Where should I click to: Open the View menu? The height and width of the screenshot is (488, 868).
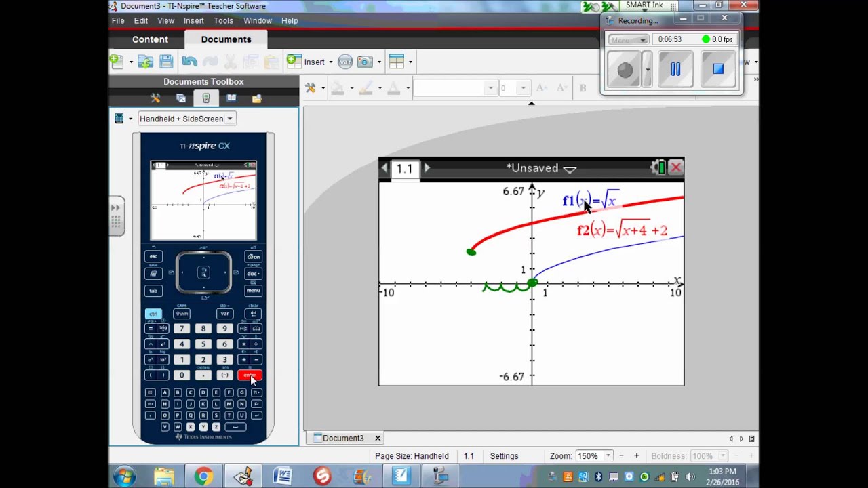pos(166,20)
